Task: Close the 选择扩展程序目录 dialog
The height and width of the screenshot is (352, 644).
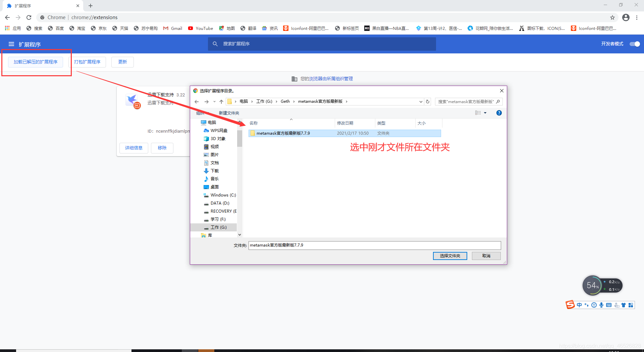Action: click(x=502, y=91)
